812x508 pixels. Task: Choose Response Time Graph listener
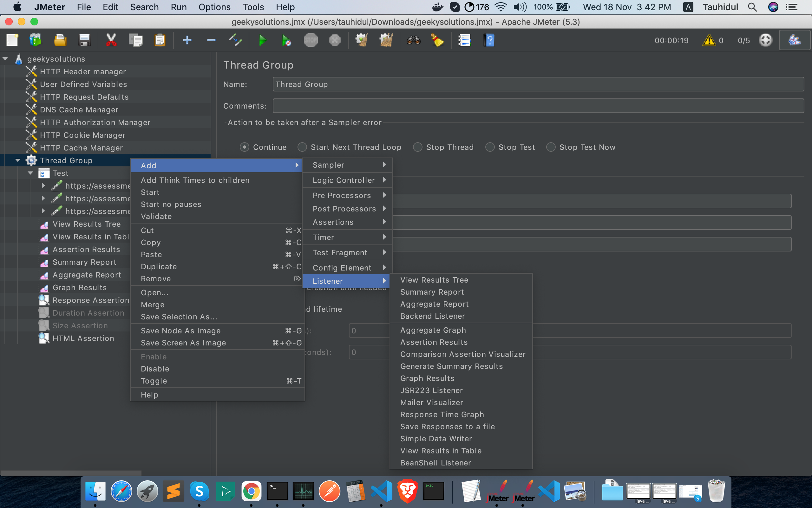[x=461, y=415]
